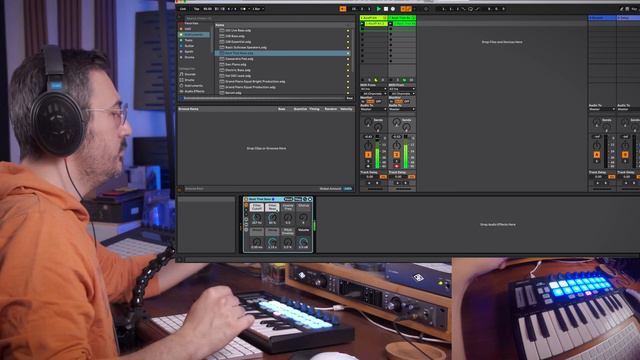The image size is (640, 360).
Task: Toggle return track A activator
Action: pos(597,155)
